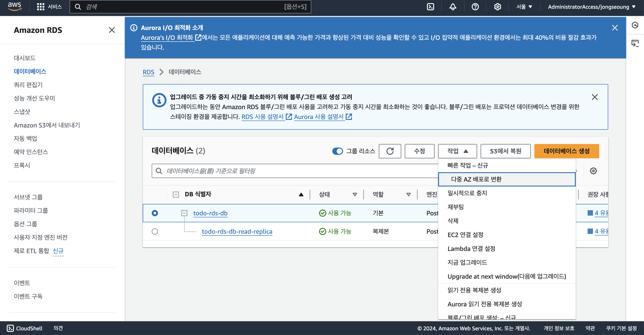The image size is (644, 335).
Task: Click 쿠키 기본 설정 in footer
Action: pyautogui.click(x=621, y=328)
